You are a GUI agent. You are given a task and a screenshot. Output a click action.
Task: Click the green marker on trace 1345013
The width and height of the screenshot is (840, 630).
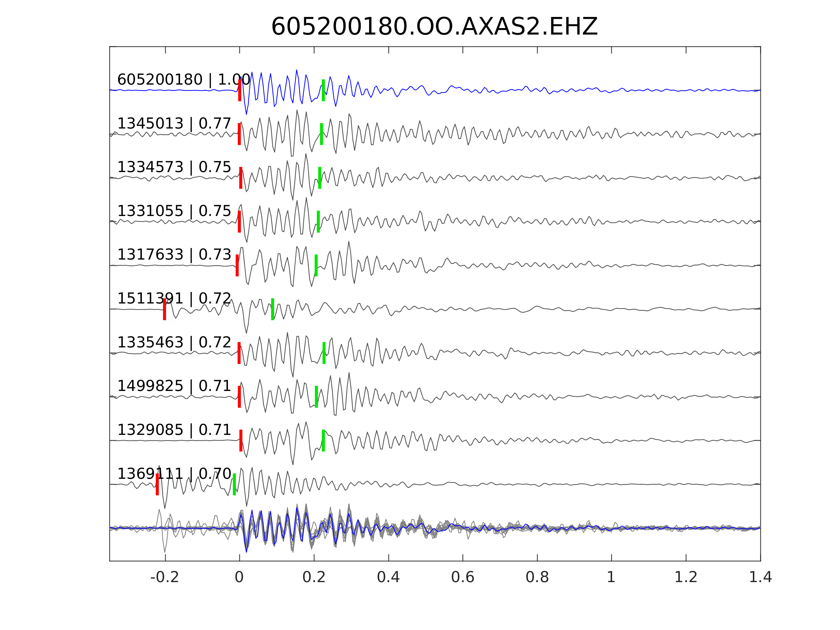coord(321,134)
